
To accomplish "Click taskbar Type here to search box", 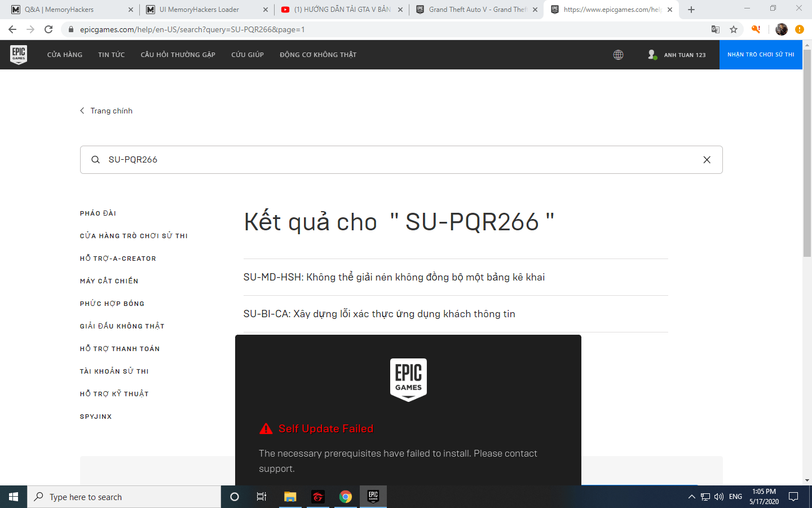I will 124,497.
